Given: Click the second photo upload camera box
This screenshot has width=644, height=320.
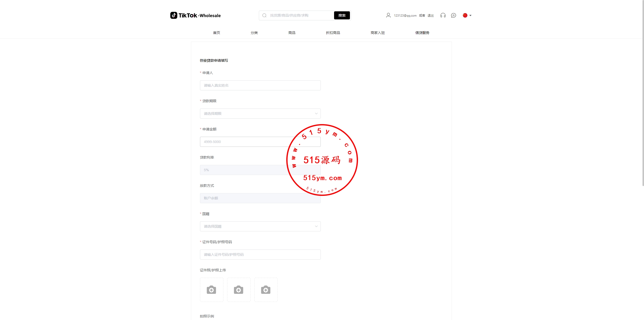Looking at the screenshot, I should (x=238, y=290).
